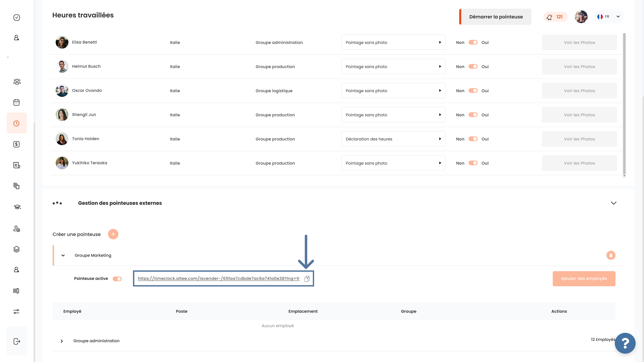The image size is (644, 362).
Task: Open pointage mode dropdown for Yukihiko Teraoka
Action: tap(393, 163)
